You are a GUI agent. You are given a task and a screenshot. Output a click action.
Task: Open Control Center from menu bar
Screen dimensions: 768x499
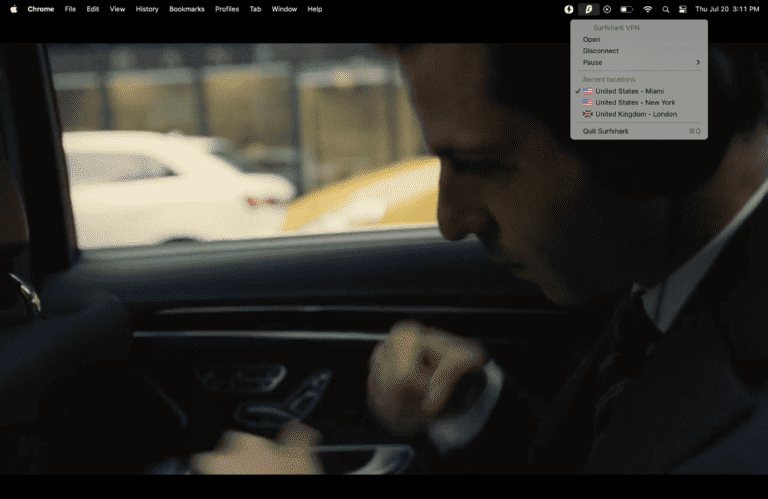coord(683,9)
